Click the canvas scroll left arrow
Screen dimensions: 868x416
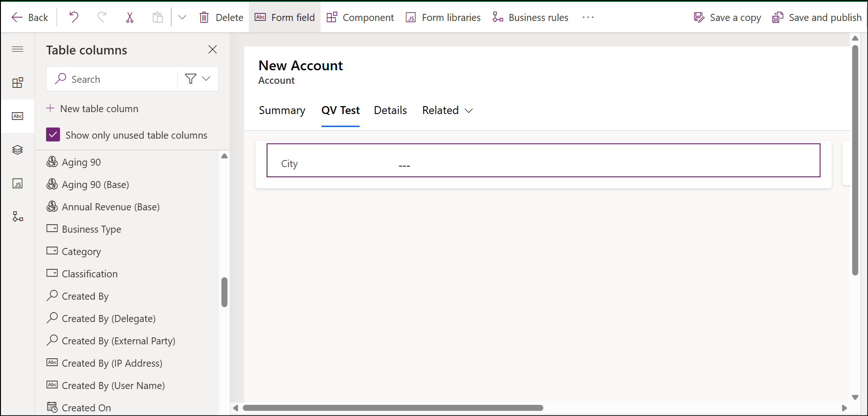pyautogui.click(x=236, y=408)
